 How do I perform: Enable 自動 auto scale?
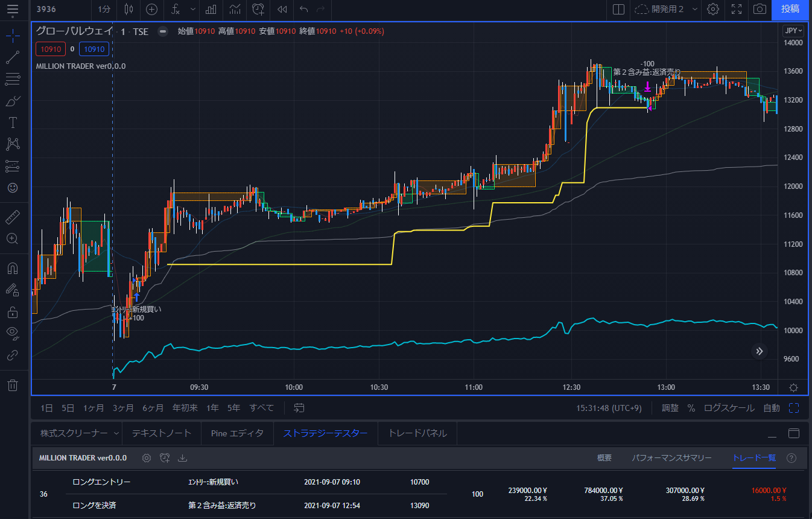point(771,408)
